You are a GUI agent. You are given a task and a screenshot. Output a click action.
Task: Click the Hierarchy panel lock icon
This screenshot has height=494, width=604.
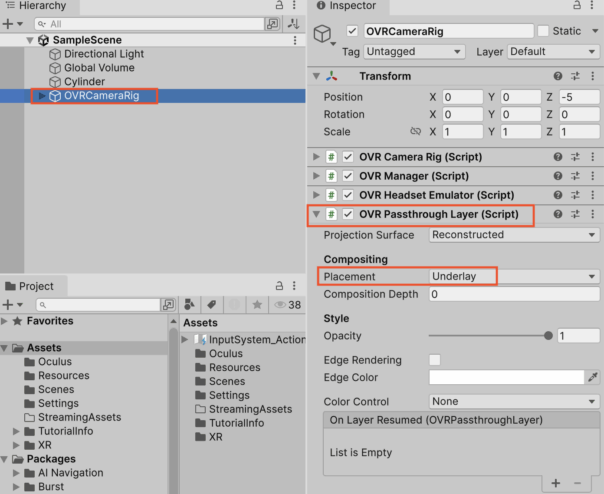pos(279,6)
